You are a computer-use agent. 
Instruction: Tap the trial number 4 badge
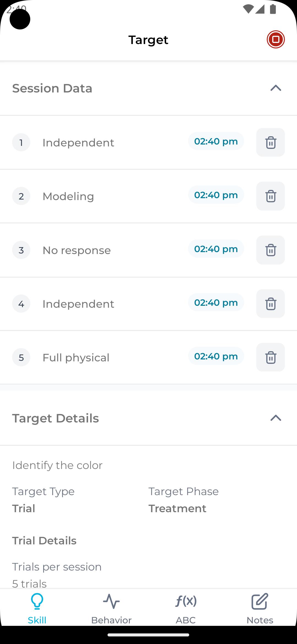click(x=21, y=304)
